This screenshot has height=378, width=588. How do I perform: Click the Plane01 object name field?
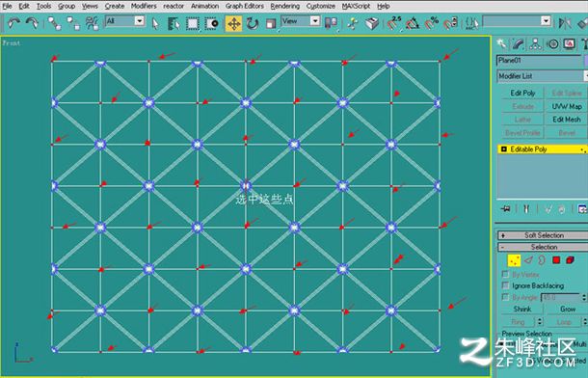(539, 61)
